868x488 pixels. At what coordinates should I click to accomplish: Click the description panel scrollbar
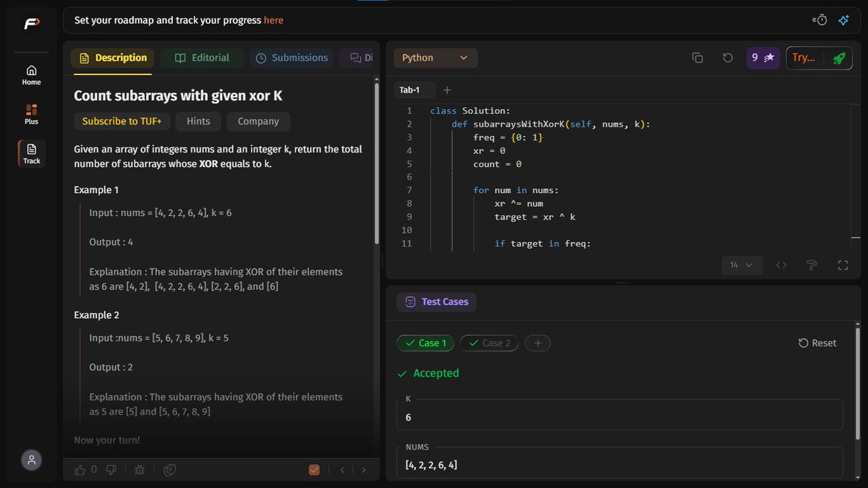click(376, 163)
